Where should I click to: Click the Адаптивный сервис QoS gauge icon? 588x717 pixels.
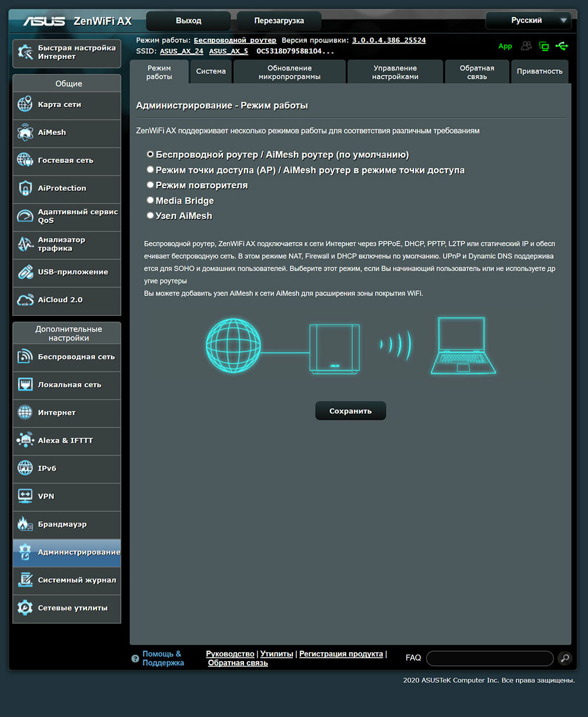25,216
